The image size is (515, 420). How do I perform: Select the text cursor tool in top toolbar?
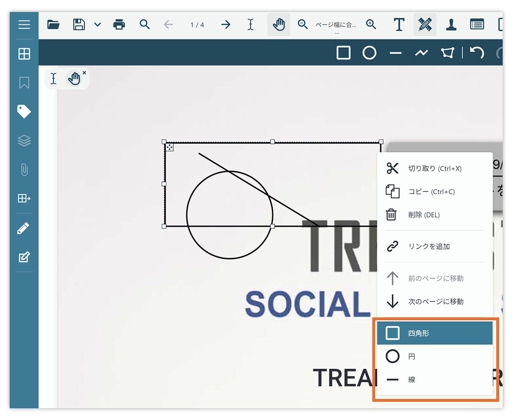pyautogui.click(x=251, y=24)
